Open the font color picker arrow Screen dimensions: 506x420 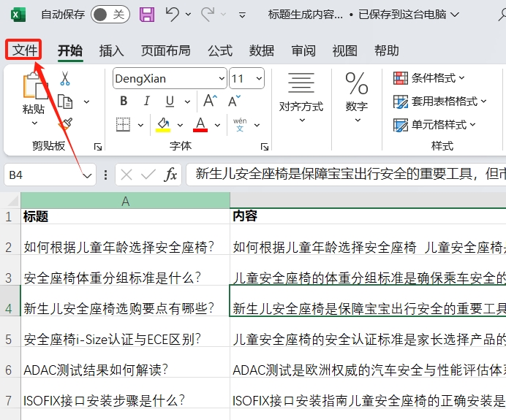217,125
